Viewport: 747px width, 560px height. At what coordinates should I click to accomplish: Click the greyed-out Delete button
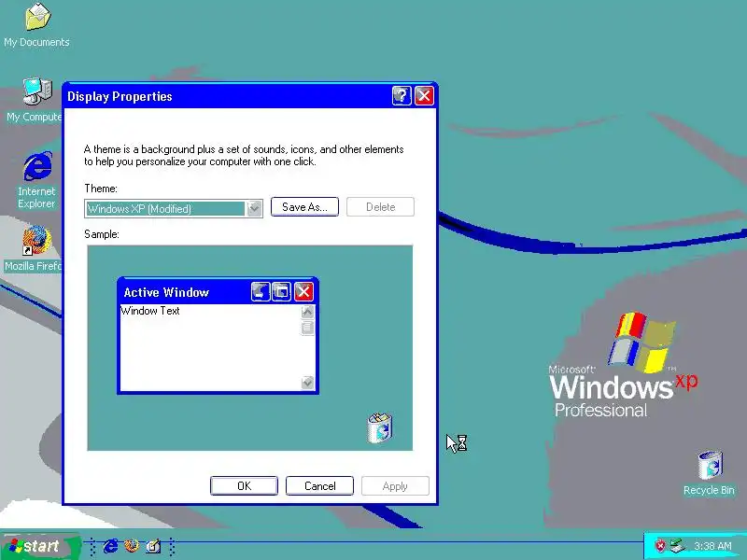click(381, 207)
